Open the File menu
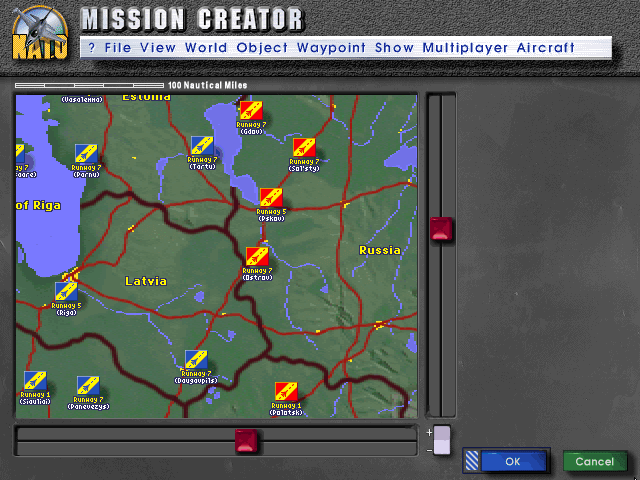The height and width of the screenshot is (480, 640). [117, 47]
